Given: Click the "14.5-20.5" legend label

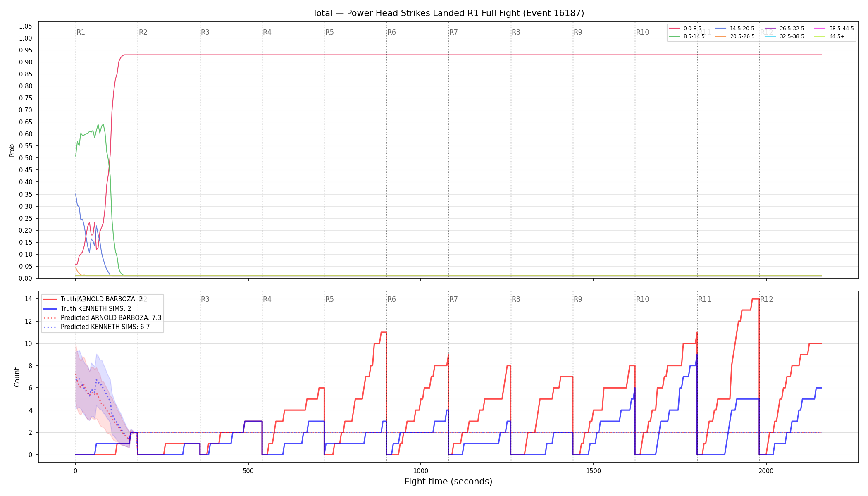Looking at the screenshot, I should (x=742, y=29).
